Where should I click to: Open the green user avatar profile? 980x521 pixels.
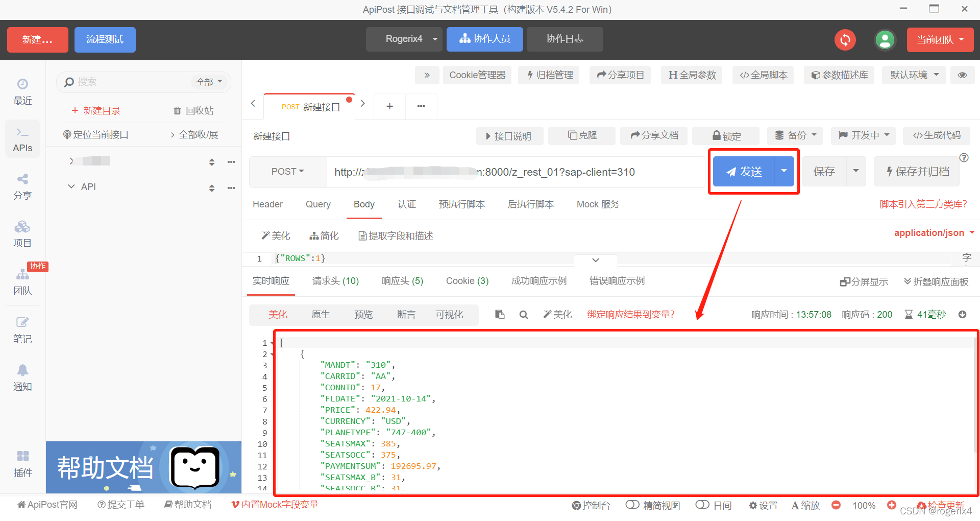coord(885,40)
